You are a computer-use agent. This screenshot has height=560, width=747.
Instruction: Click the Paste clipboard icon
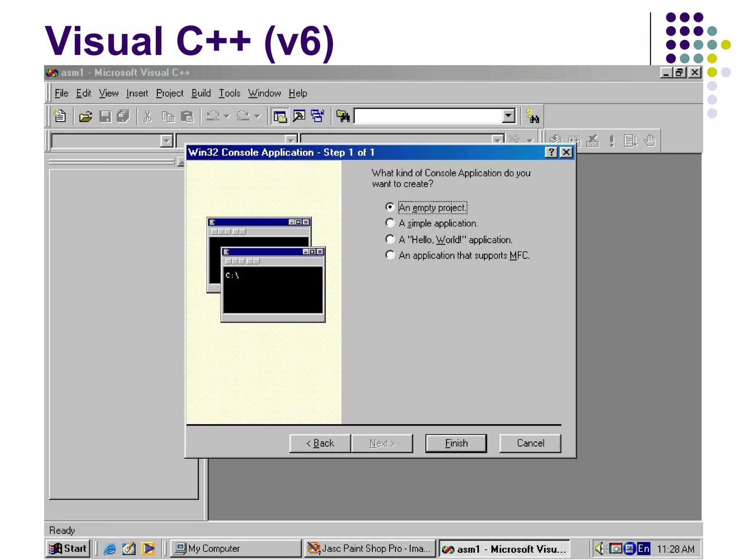pos(187,116)
